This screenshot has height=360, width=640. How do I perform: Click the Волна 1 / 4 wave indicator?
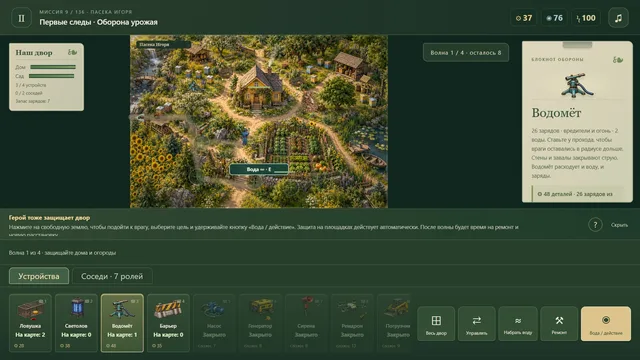[466, 53]
